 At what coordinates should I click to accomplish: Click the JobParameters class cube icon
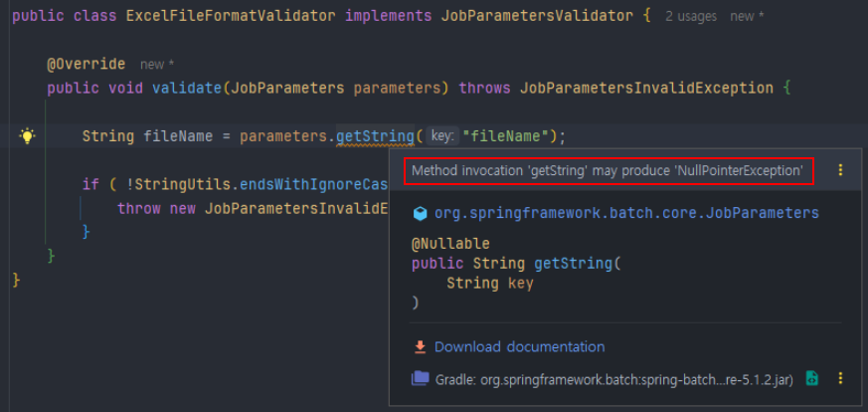[421, 213]
